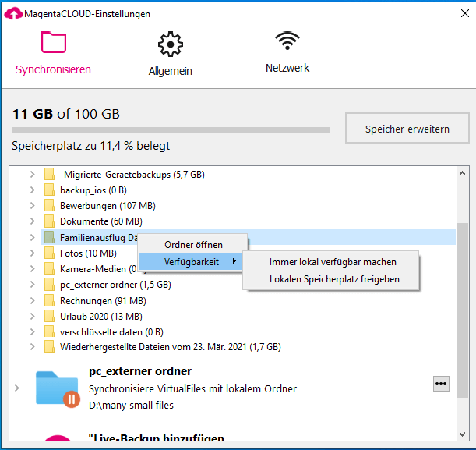
Task: Choose Ordner öffnen from context menu
Action: pos(193,245)
